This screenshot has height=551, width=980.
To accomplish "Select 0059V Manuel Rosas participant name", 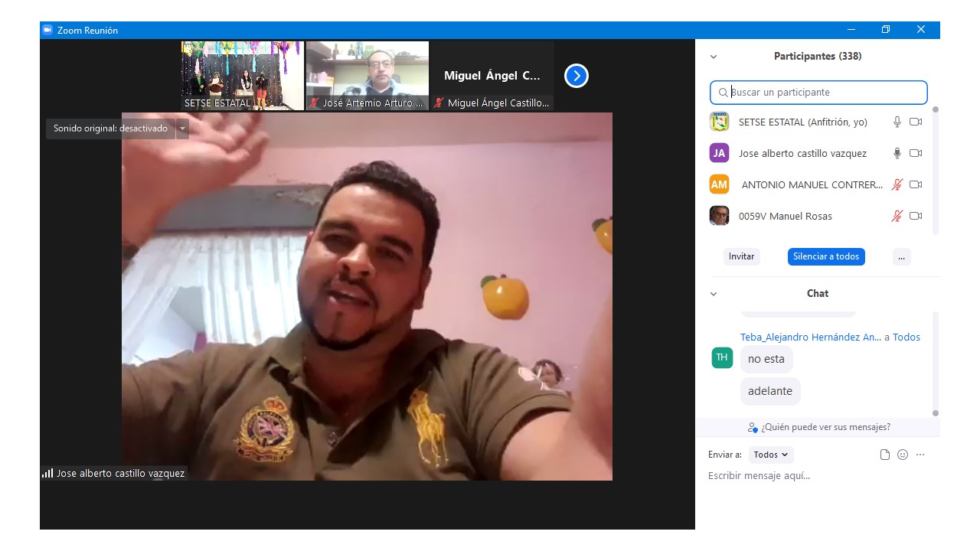I will (786, 216).
